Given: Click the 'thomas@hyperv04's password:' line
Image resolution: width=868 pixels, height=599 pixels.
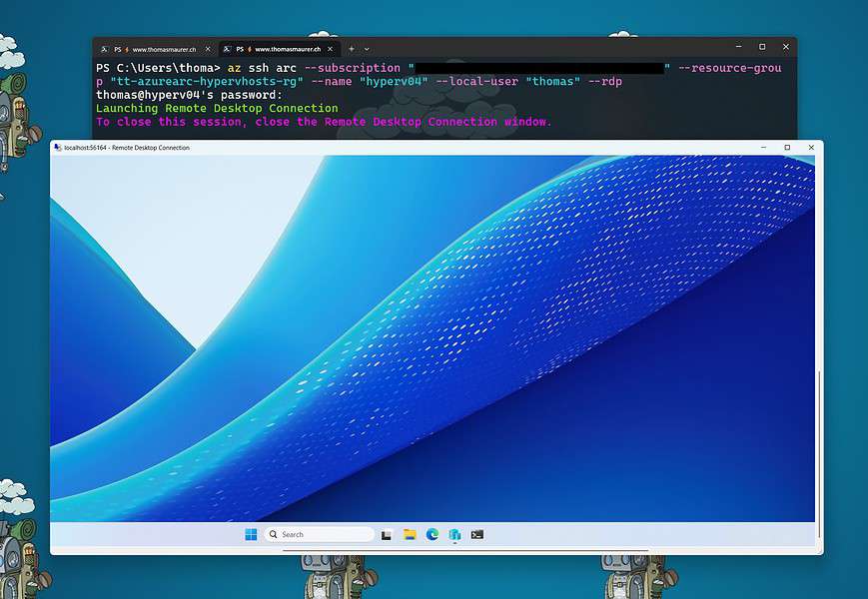Looking at the screenshot, I should point(190,95).
